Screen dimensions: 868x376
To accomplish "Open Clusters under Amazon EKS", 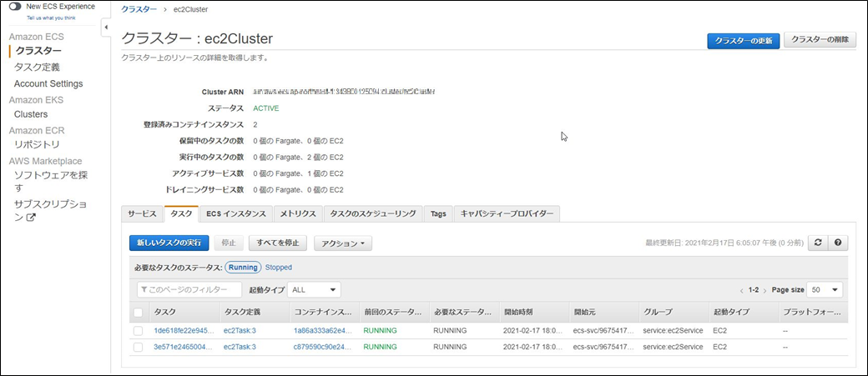I will [30, 114].
